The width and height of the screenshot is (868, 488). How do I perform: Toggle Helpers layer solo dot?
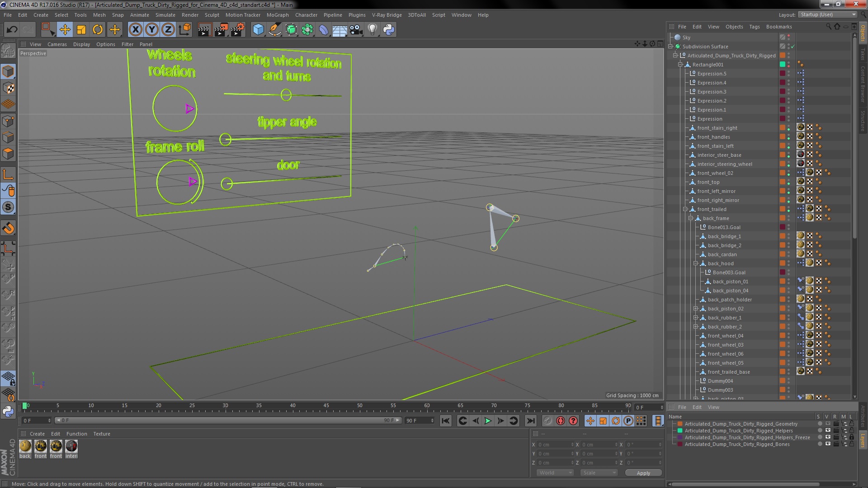pos(820,431)
